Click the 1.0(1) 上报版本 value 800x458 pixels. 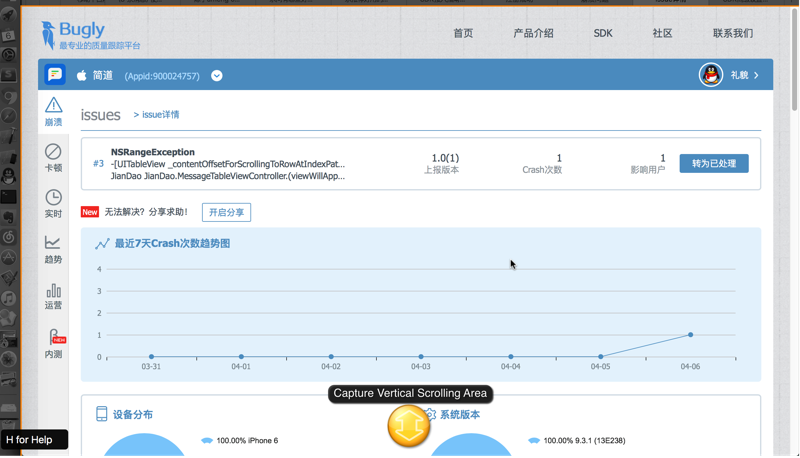pyautogui.click(x=445, y=158)
